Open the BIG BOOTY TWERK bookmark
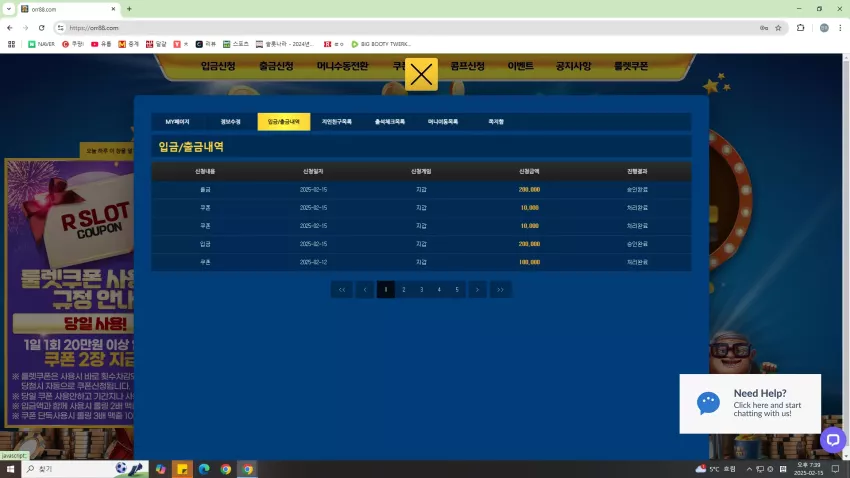This screenshot has height=478, width=850. click(381, 44)
